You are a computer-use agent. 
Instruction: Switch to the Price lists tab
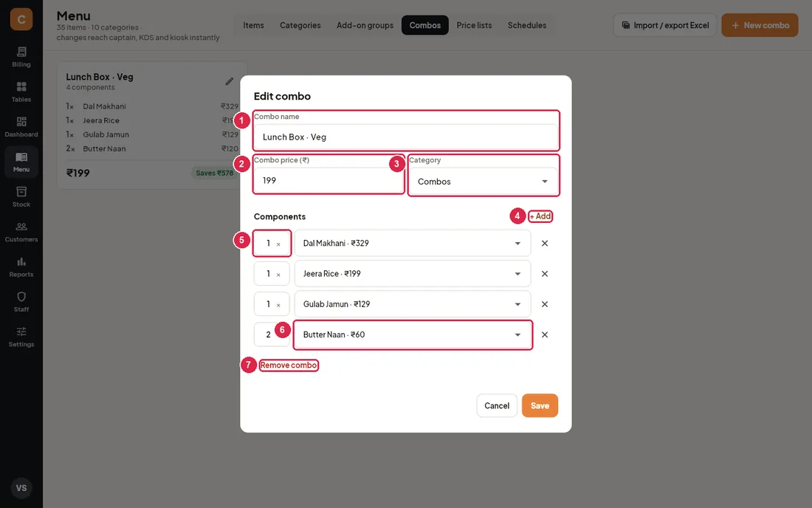tap(475, 25)
